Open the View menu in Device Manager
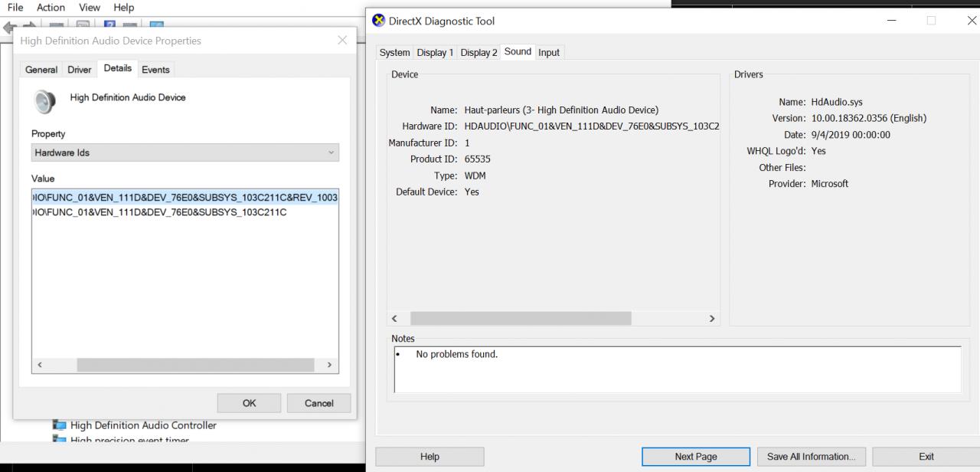 pos(90,8)
